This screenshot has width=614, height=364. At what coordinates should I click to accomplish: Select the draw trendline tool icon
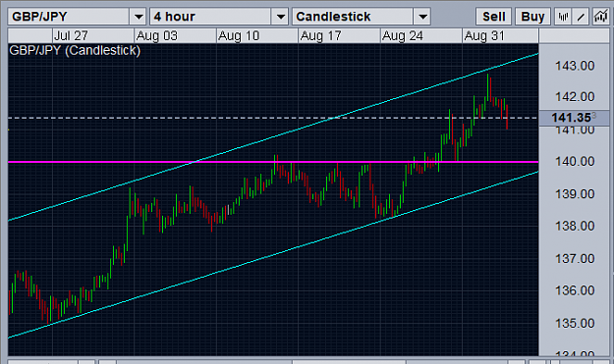coord(582,17)
